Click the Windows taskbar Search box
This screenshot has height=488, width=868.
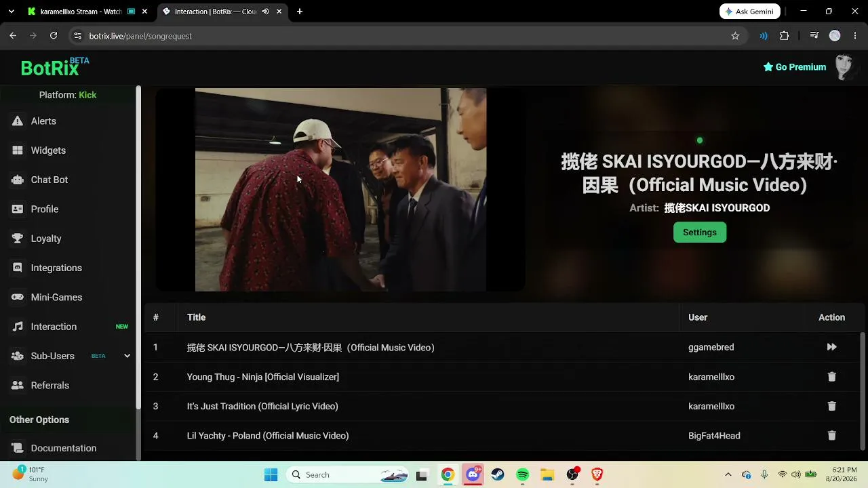pyautogui.click(x=349, y=474)
